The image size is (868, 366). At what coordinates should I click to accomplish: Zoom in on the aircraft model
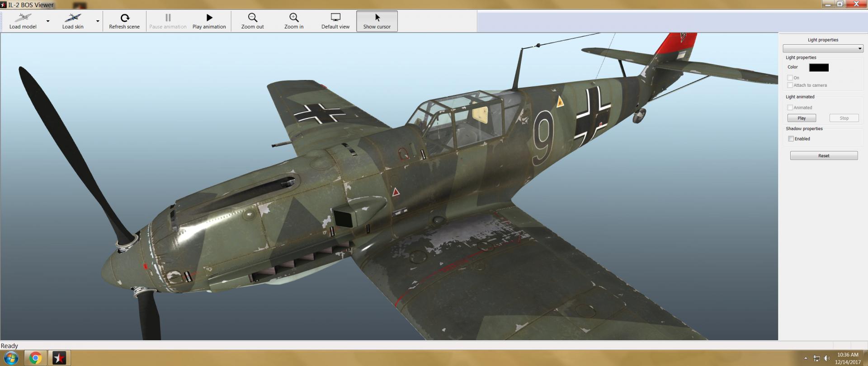tap(294, 21)
